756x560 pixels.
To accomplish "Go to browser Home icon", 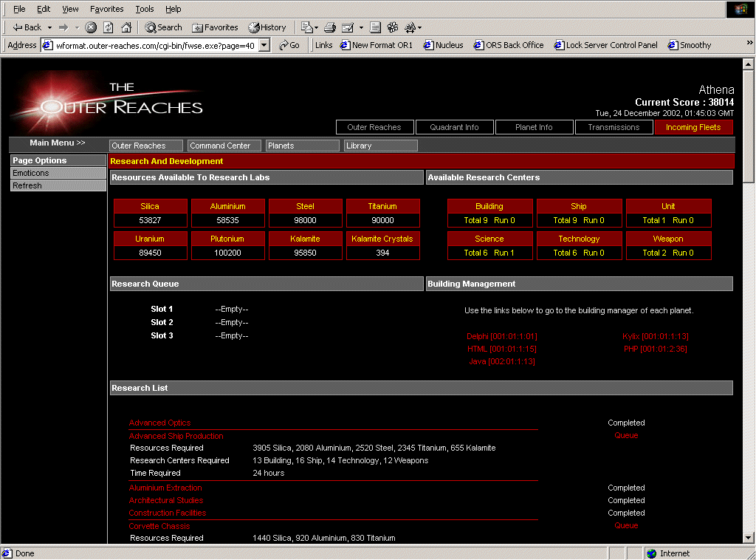I will [126, 27].
